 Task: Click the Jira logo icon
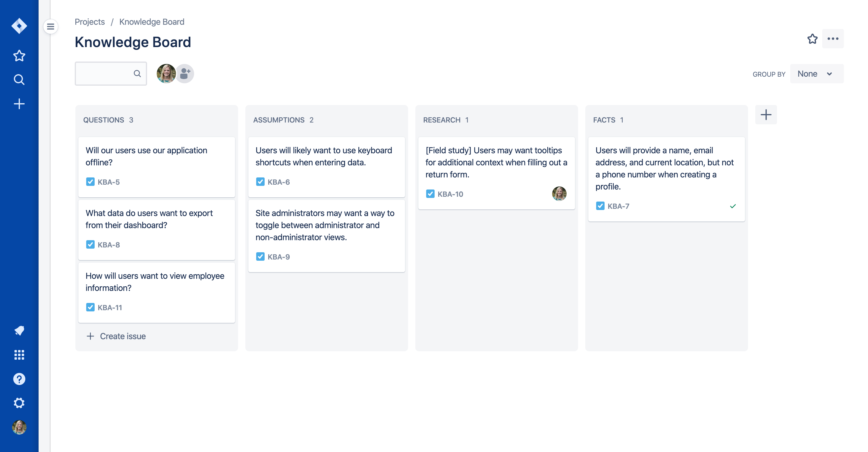click(19, 26)
